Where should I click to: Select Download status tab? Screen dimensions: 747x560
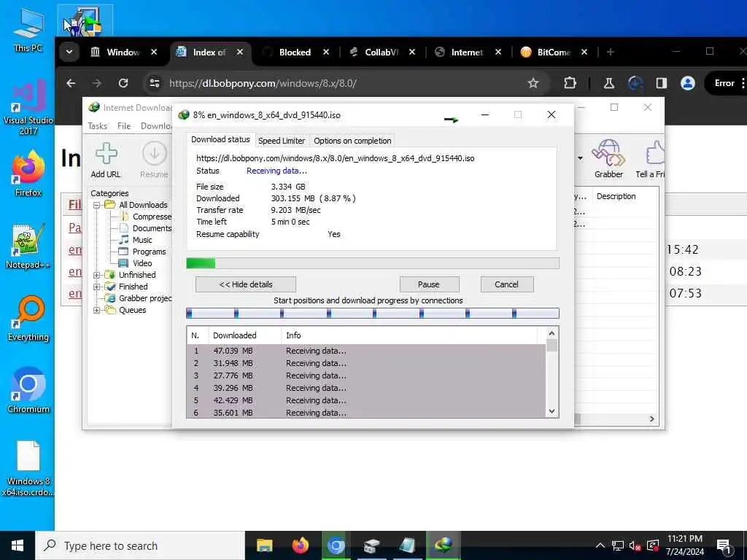coord(220,139)
